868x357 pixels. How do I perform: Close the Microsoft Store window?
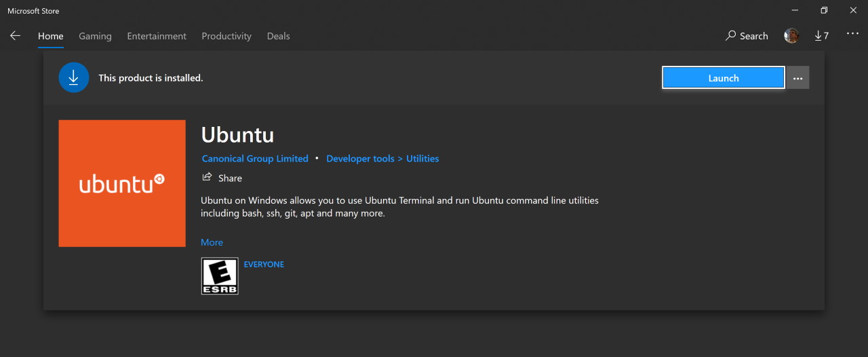point(853,10)
